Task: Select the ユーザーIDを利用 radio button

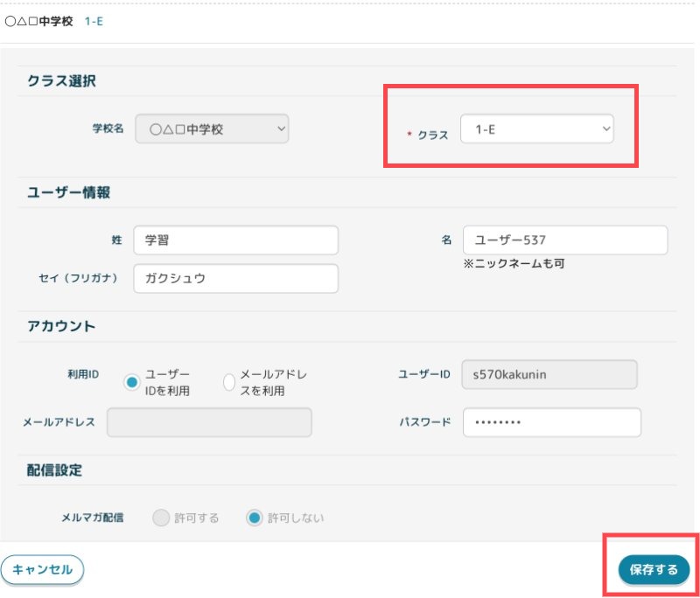Action: (x=132, y=382)
